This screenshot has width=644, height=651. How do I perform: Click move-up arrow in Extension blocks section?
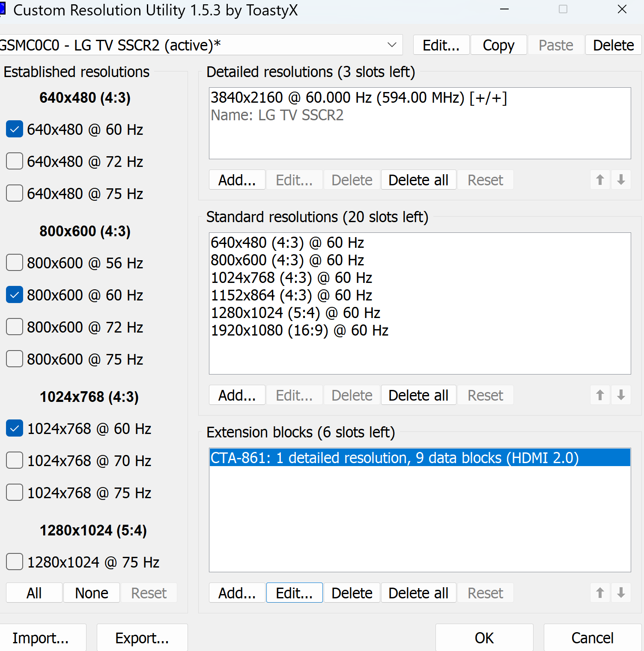click(600, 593)
